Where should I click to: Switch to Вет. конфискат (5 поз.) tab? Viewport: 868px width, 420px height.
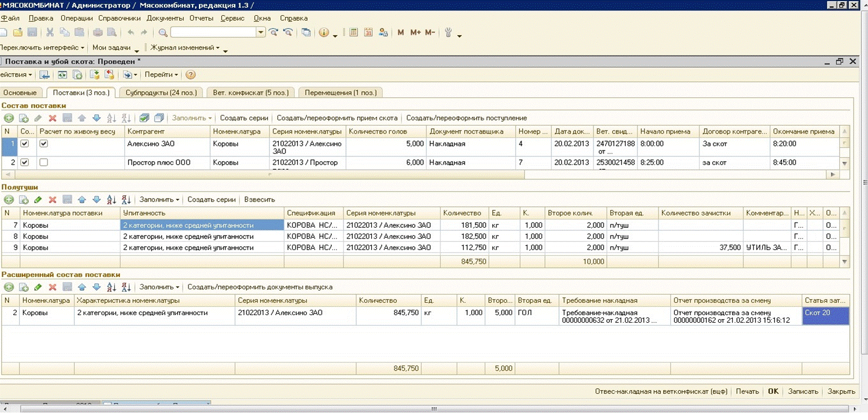(251, 93)
